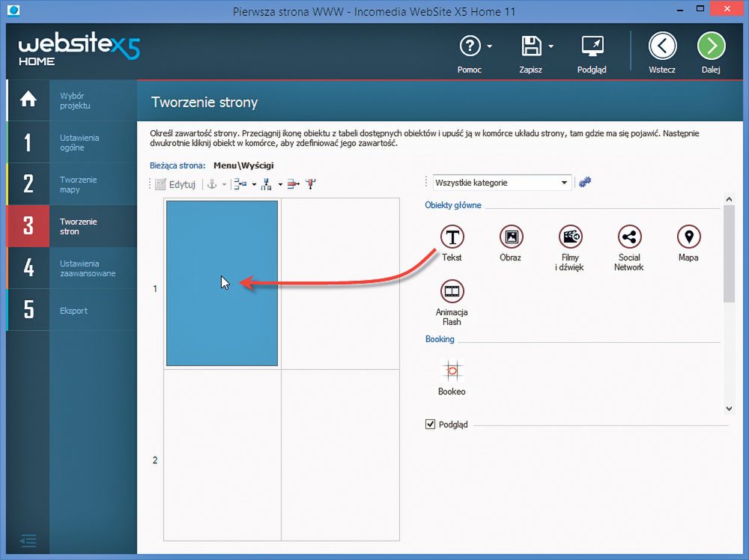Expand the add column dropdown arrow
The width and height of the screenshot is (749, 560).
280,184
